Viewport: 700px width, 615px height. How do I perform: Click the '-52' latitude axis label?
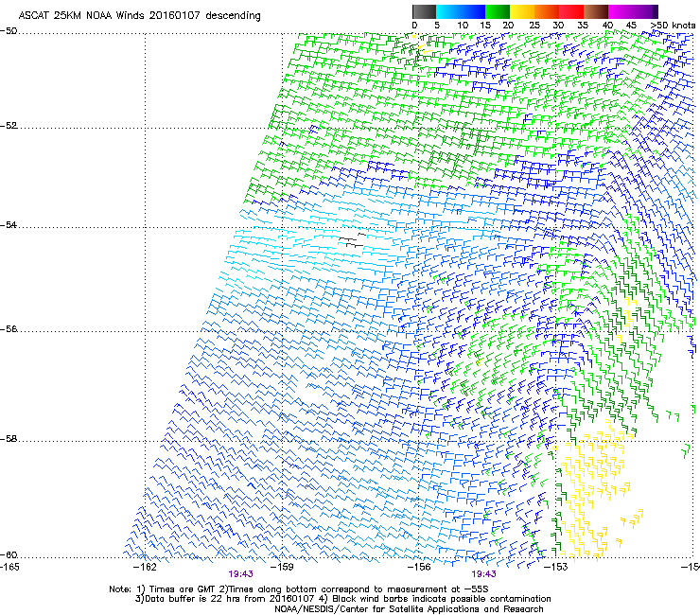pos(9,126)
